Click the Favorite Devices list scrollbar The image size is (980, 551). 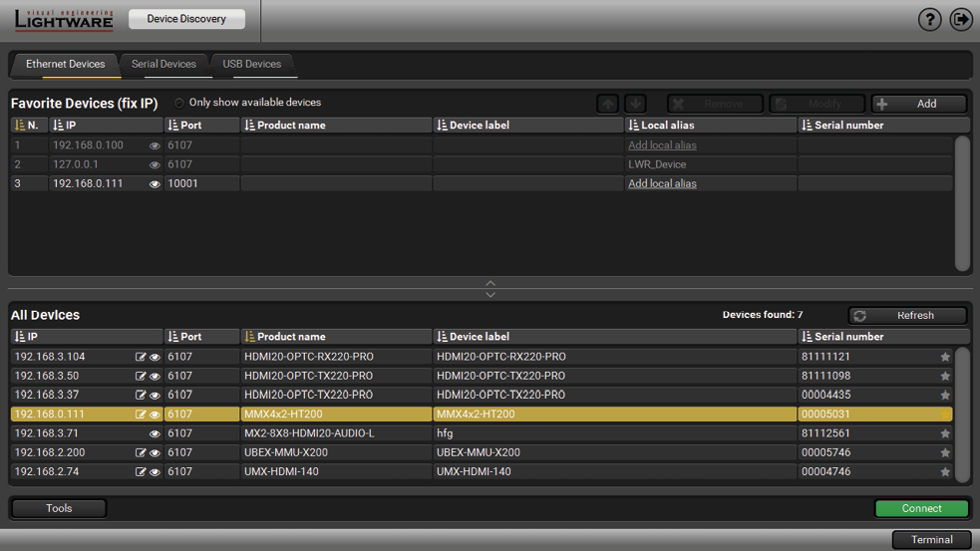[962, 203]
